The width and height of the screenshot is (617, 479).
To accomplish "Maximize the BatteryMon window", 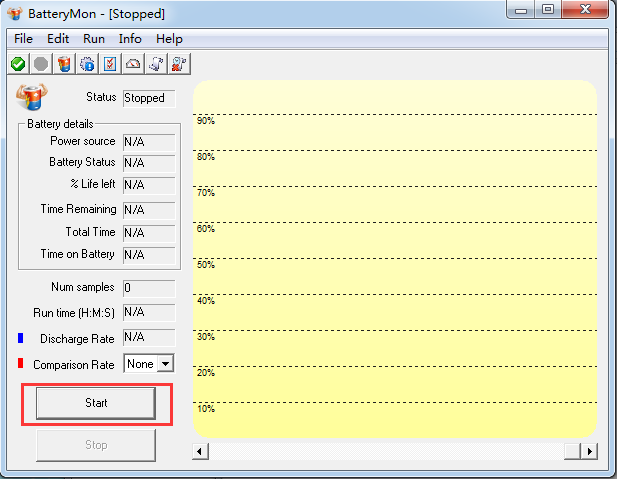I will pos(548,10).
